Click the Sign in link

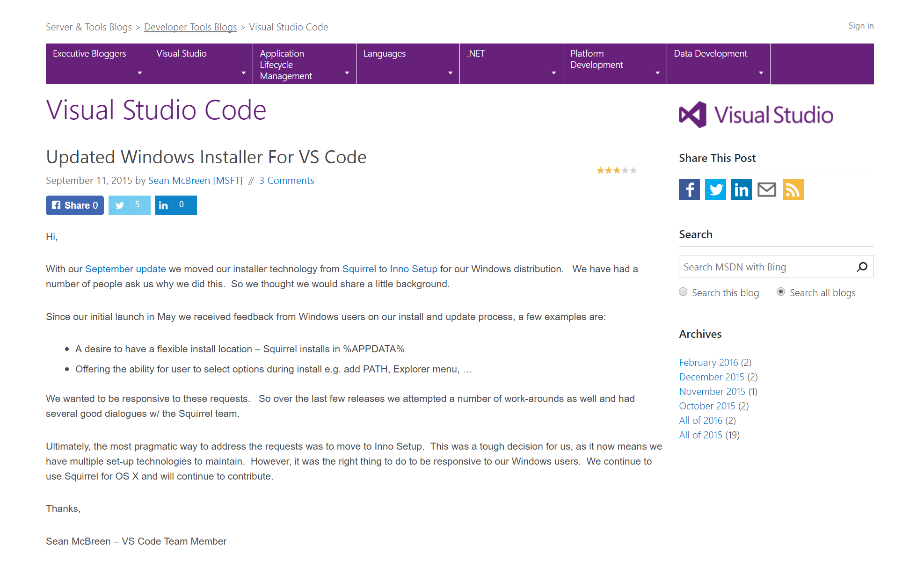[861, 26]
